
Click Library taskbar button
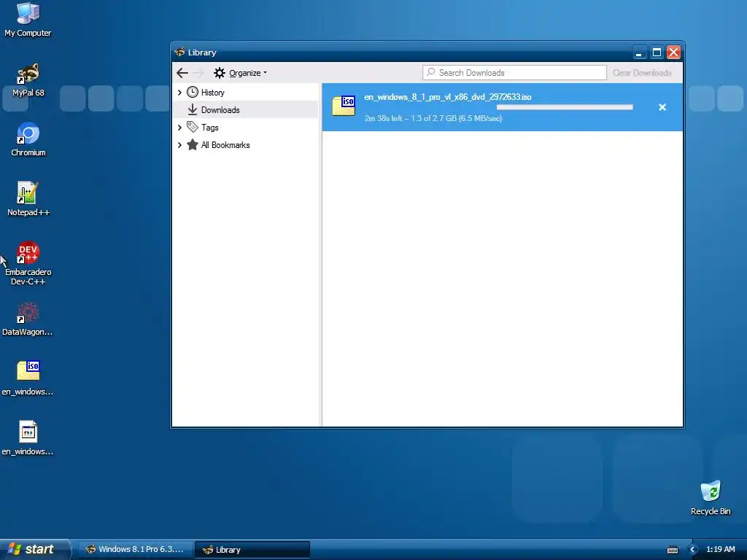click(x=252, y=550)
